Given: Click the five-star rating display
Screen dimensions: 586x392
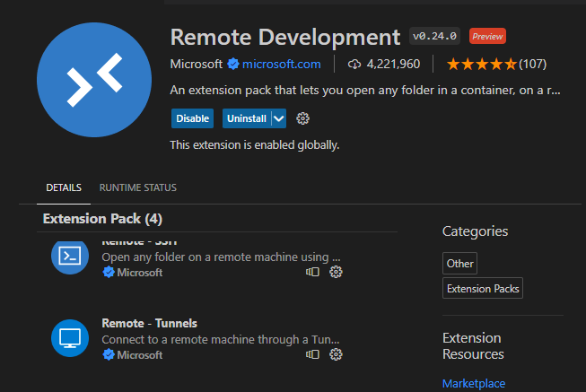Looking at the screenshot, I should tap(481, 64).
